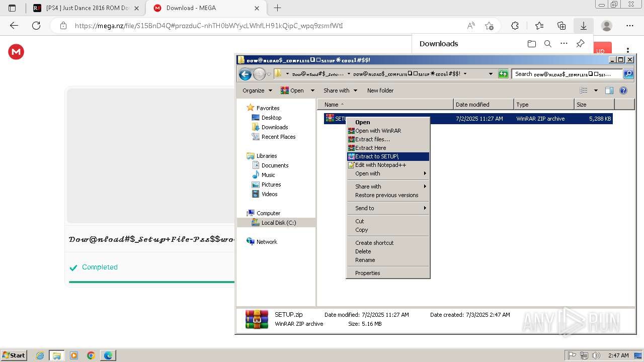Open Edge downloads arrow icon
The image size is (644, 362).
[584, 26]
